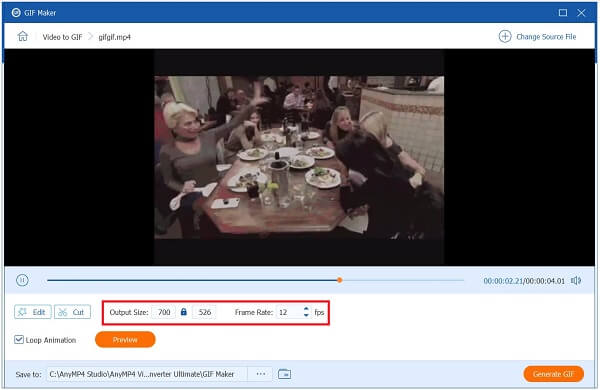The width and height of the screenshot is (600, 390).
Task: Click the GIF Maker app logo icon
Action: coord(16,13)
